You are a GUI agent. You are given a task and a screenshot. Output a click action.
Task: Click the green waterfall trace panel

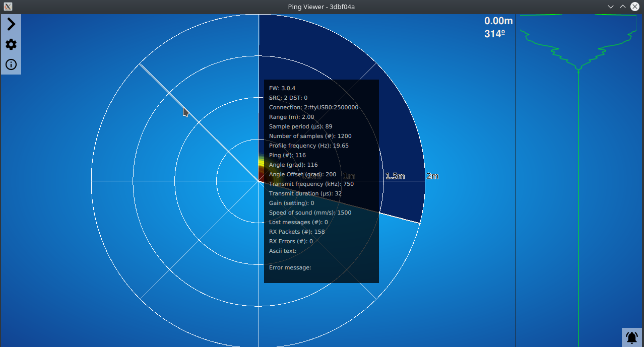click(x=578, y=151)
